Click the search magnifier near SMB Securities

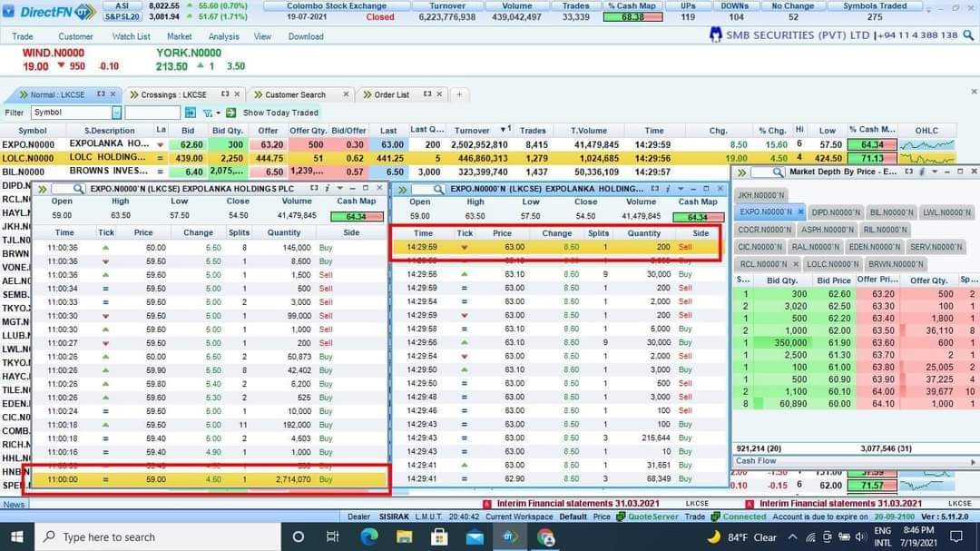pos(969,35)
